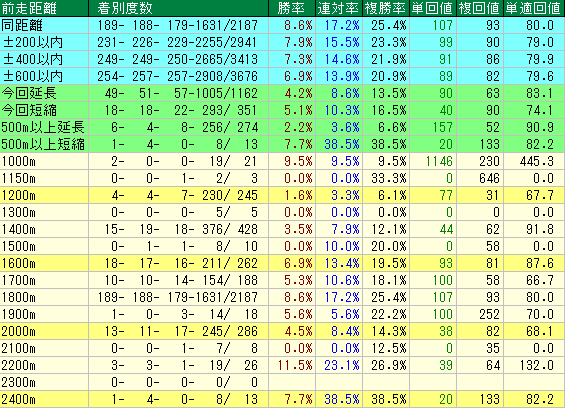Select the 複回値 column header

(x=480, y=8)
